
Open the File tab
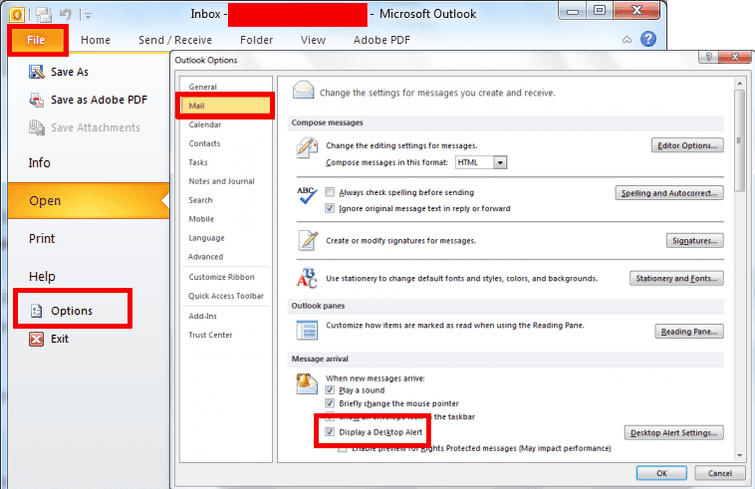pos(36,40)
